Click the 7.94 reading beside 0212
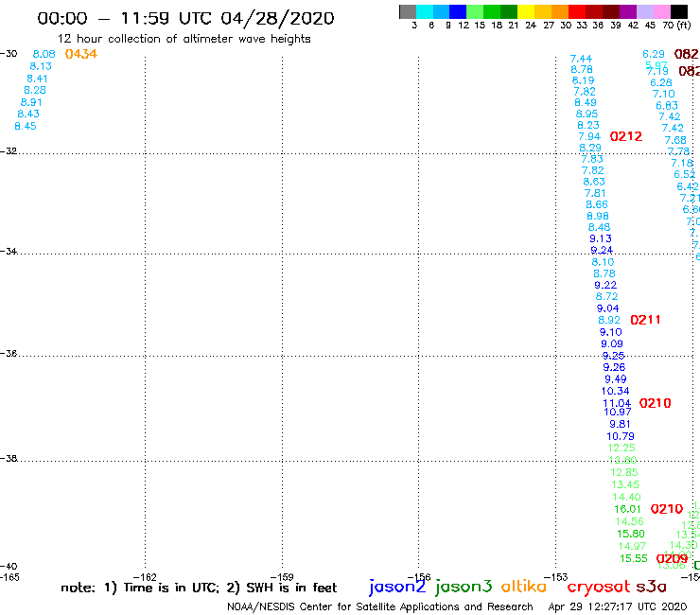700x615 pixels. (x=589, y=136)
